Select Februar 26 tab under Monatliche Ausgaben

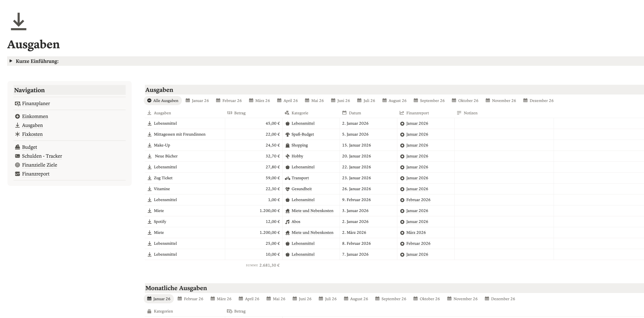pyautogui.click(x=190, y=299)
